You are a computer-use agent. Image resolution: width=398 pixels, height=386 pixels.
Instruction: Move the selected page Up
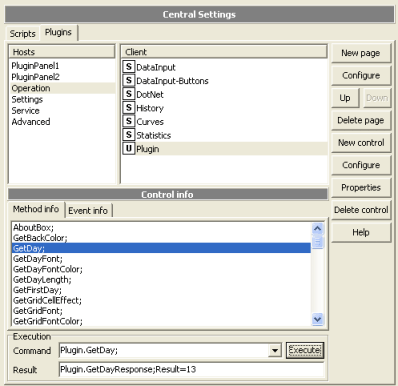click(345, 98)
